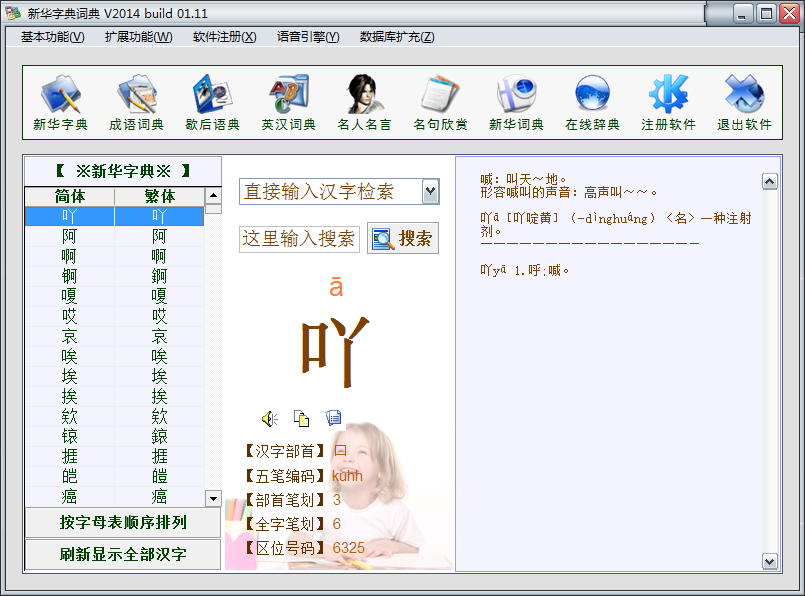Click the blue document list icon
This screenshot has height=596, width=805.
point(333,418)
